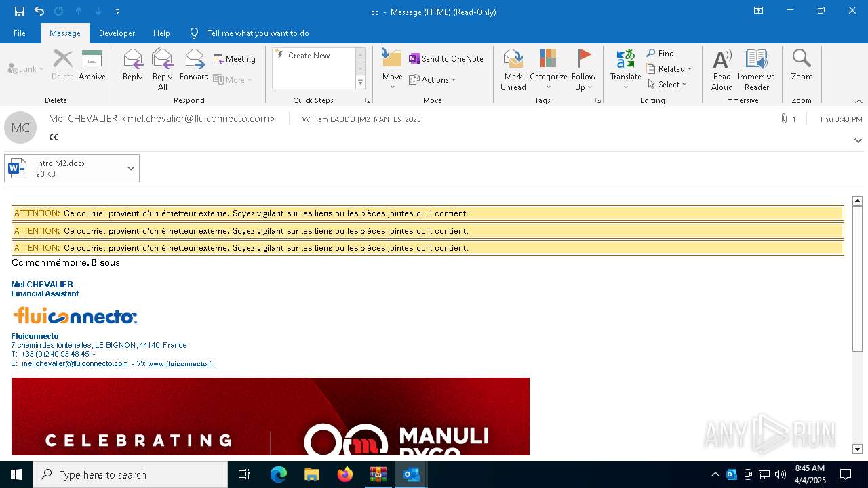Expand the message header details
This screenshot has width=868, height=488.
858,140
